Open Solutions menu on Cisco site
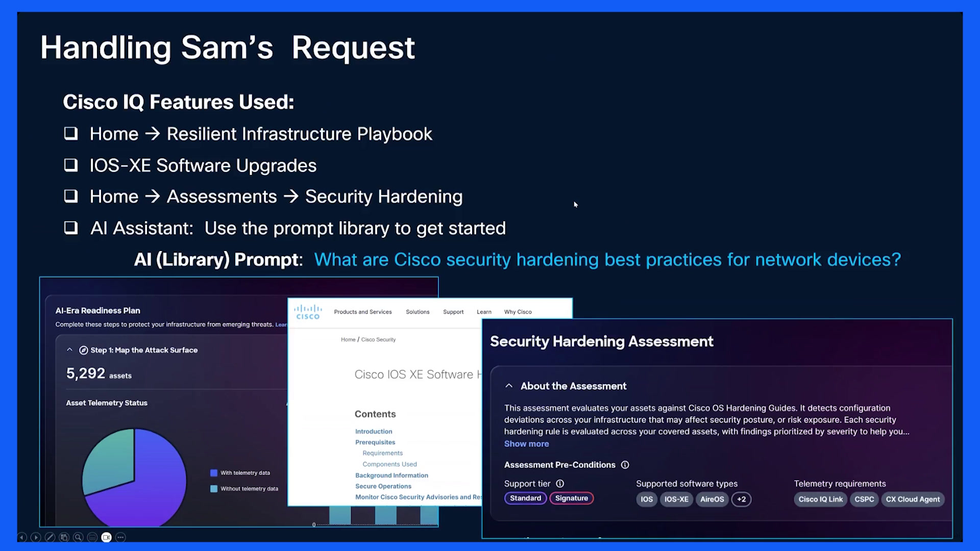Screen dimensions: 980x551 [x=418, y=312]
